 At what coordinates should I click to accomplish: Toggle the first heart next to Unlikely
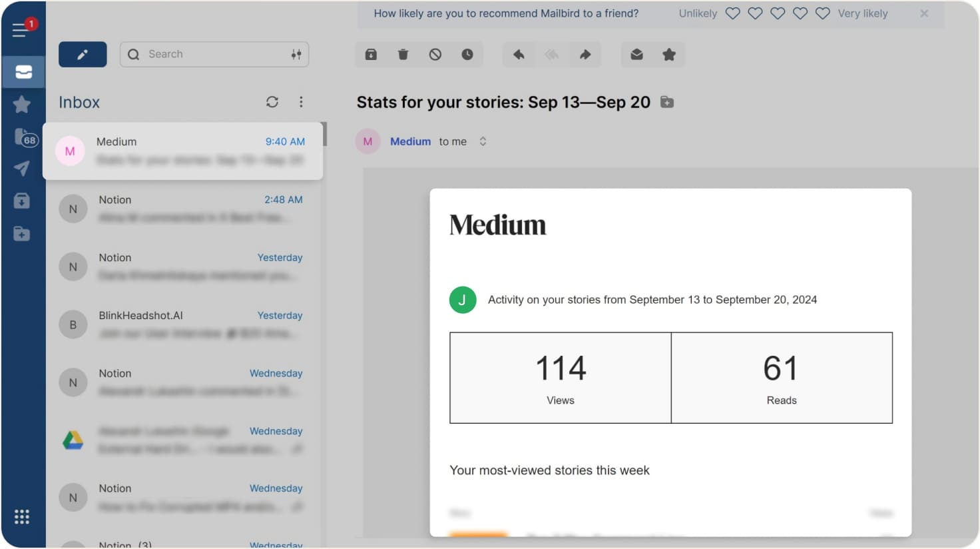tap(732, 13)
